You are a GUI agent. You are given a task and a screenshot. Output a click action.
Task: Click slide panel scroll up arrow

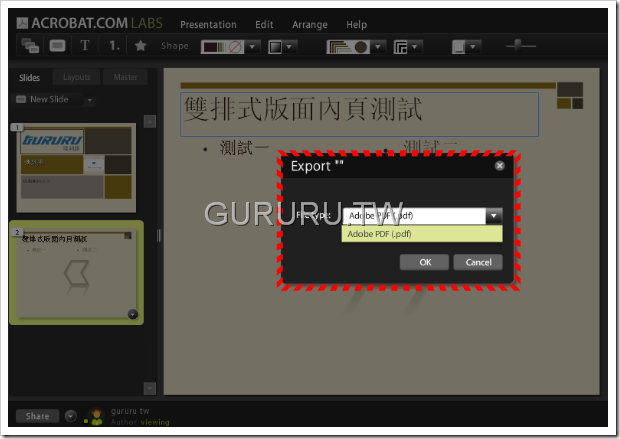(x=150, y=122)
